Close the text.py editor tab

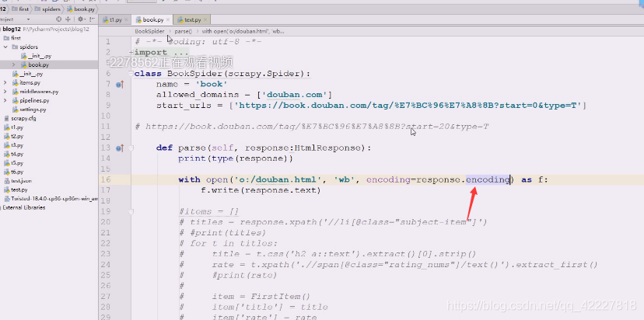pos(205,19)
